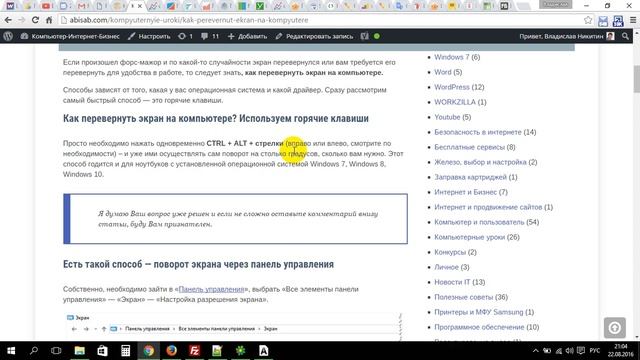Viewport: 640px width, 360px height.
Task: Open Новости IT category link
Action: tap(452, 282)
